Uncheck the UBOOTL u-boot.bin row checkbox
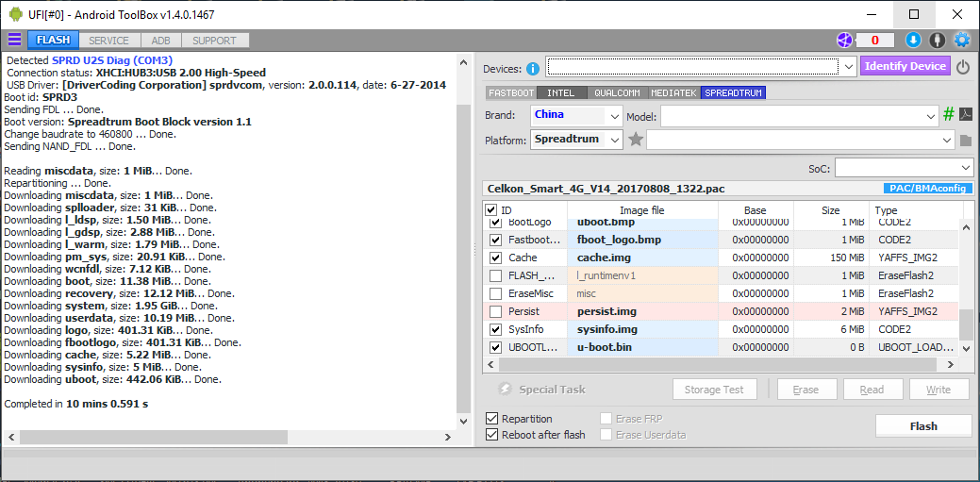 point(495,347)
